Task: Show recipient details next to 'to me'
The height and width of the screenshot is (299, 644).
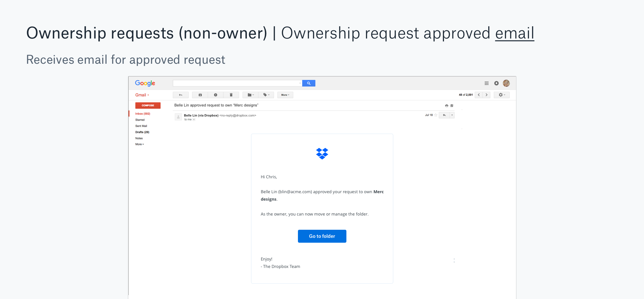Action: (194, 120)
